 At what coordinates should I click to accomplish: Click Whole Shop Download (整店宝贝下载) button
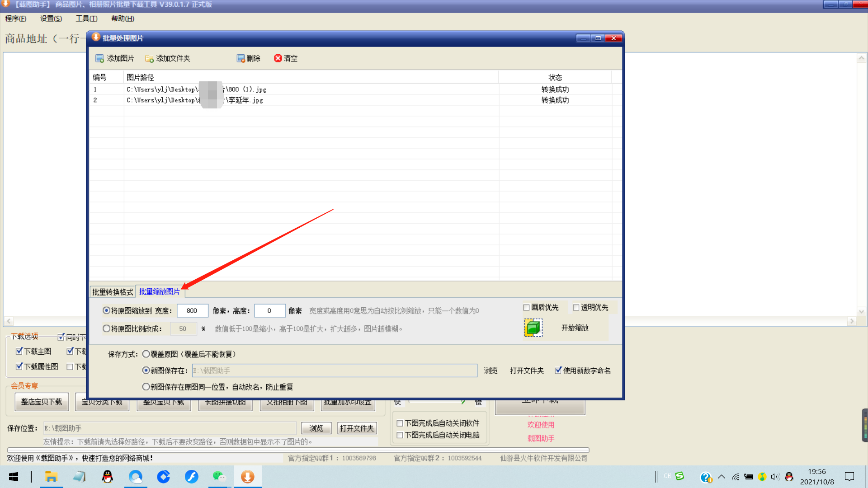(42, 402)
